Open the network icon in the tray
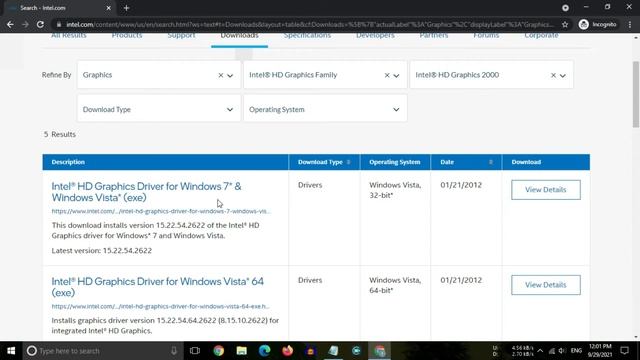640x360 pixels. pos(552,351)
